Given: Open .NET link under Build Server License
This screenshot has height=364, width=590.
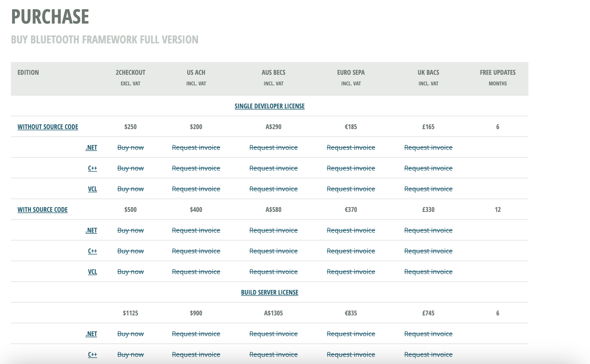Looking at the screenshot, I should [x=91, y=334].
